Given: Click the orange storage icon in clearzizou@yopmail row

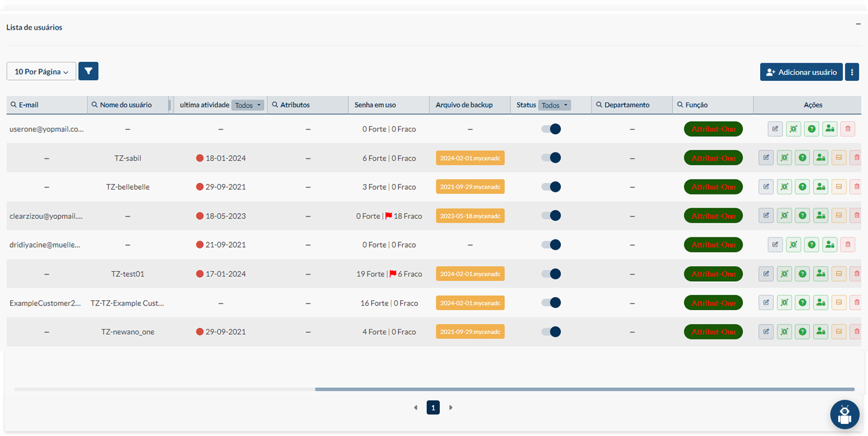Looking at the screenshot, I should click(839, 215).
